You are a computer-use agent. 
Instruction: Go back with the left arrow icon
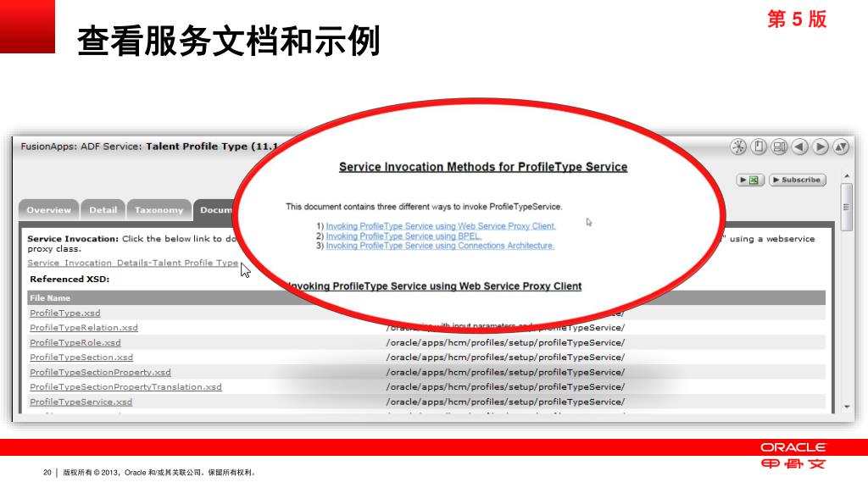click(x=800, y=147)
